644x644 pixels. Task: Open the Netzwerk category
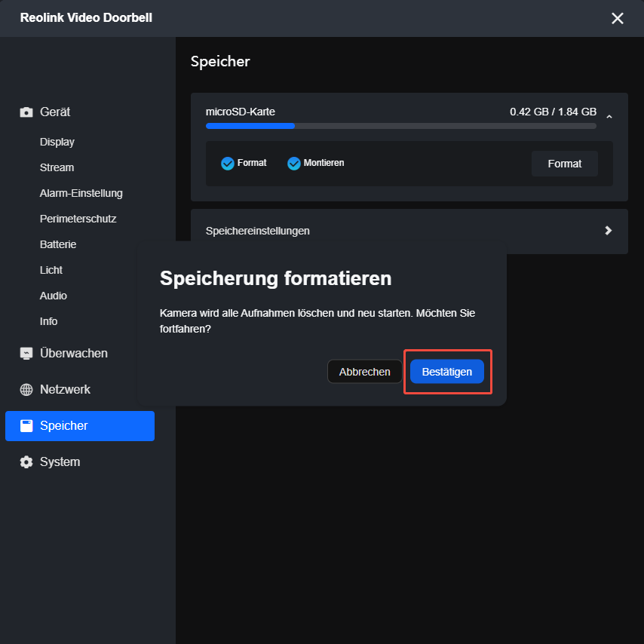[65, 389]
